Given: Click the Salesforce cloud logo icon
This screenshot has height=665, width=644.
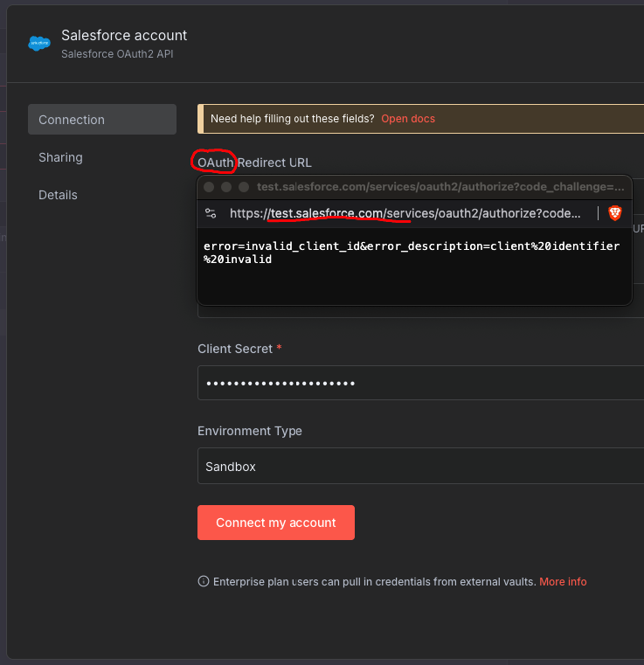Looking at the screenshot, I should 39,43.
